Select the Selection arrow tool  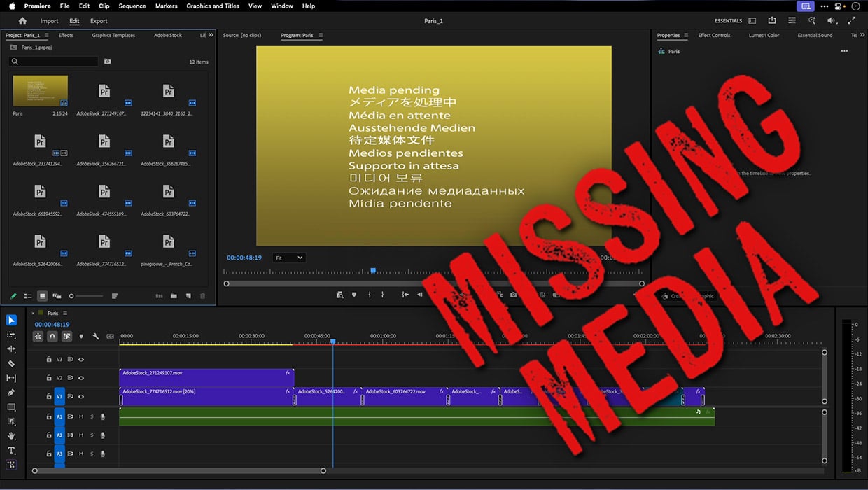point(11,320)
